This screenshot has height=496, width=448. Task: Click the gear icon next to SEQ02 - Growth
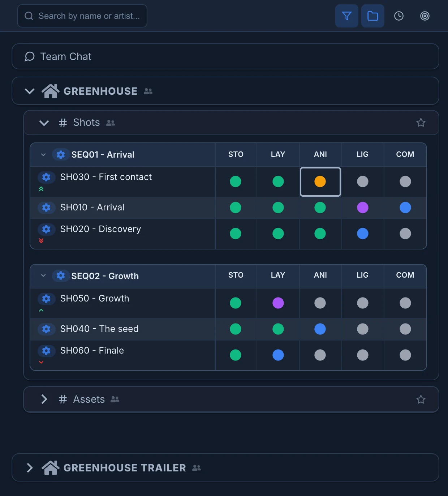pos(61,276)
